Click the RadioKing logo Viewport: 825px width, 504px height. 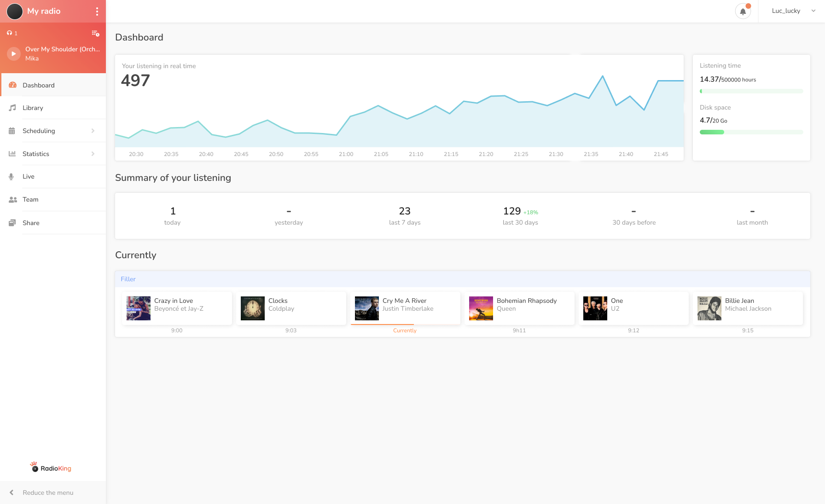click(51, 467)
